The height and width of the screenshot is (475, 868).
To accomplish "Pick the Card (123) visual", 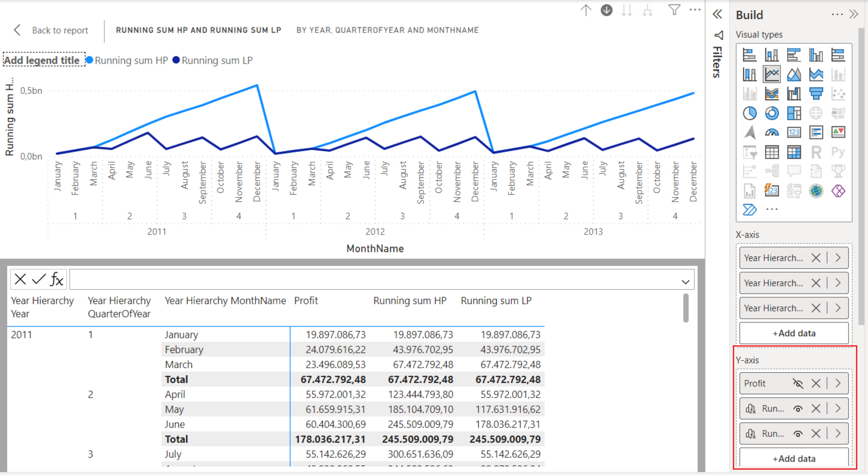I will tap(793, 132).
